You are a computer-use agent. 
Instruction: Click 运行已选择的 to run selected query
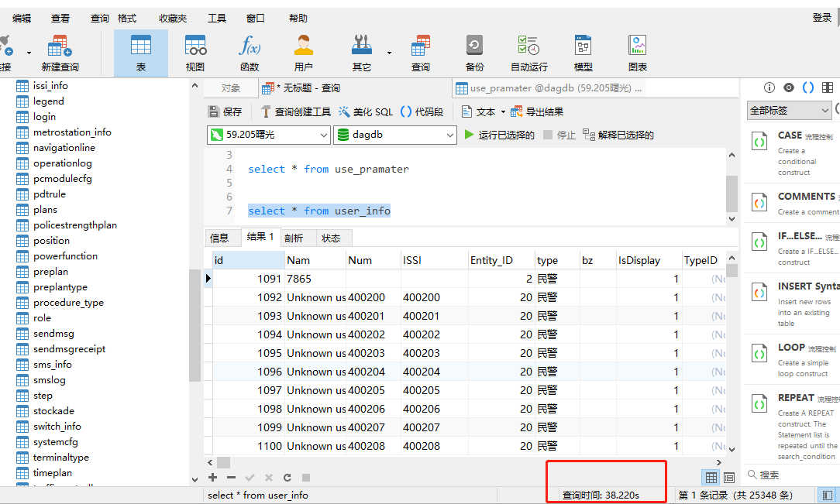point(499,135)
